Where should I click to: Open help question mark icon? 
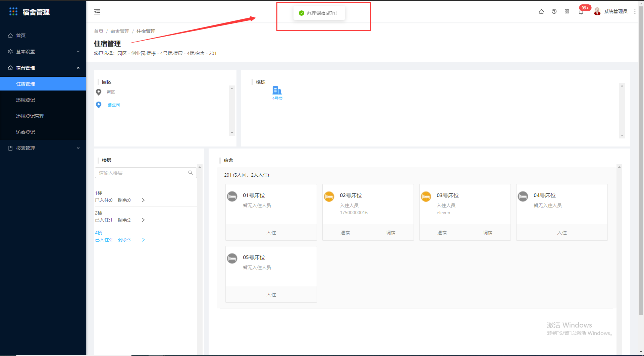pos(554,11)
